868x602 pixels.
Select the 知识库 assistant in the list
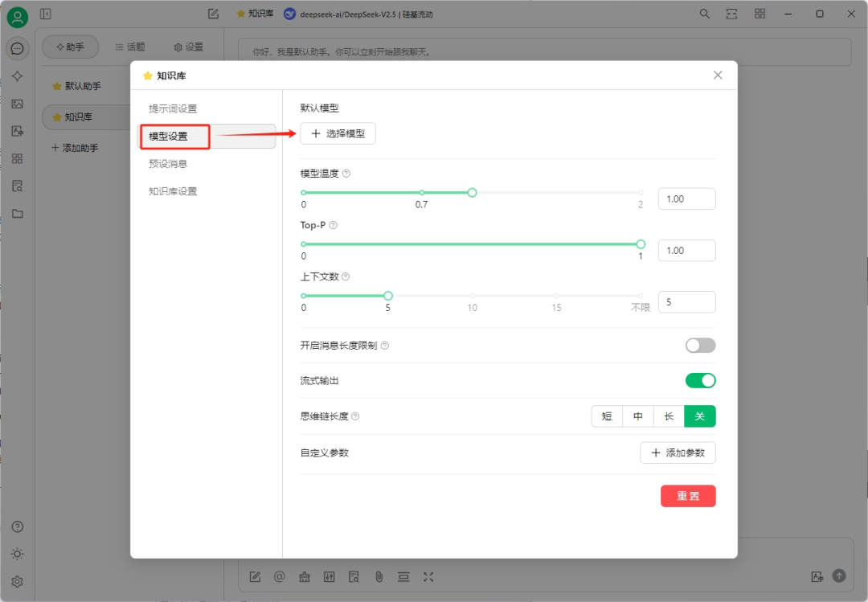(84, 117)
